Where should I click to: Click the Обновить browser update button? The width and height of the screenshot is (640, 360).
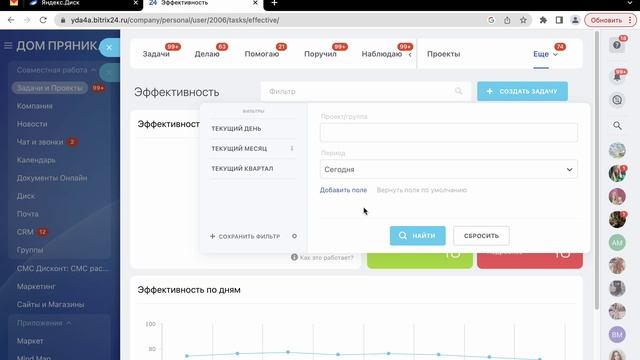pos(610,20)
